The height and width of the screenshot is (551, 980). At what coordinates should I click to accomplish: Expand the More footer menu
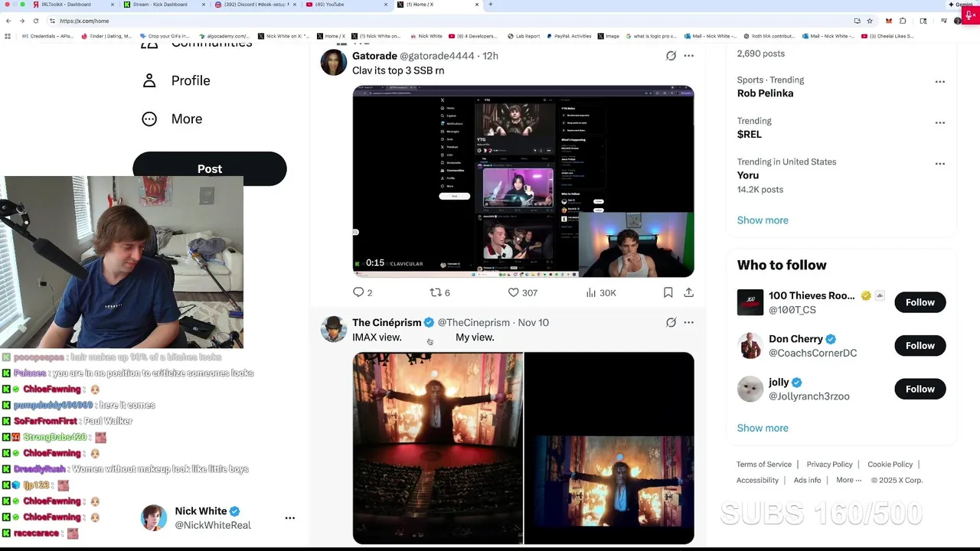[849, 480]
